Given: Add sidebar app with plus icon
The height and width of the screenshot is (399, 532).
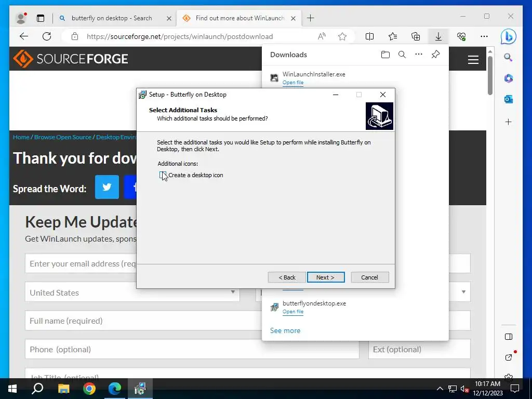Looking at the screenshot, I should click(x=508, y=122).
